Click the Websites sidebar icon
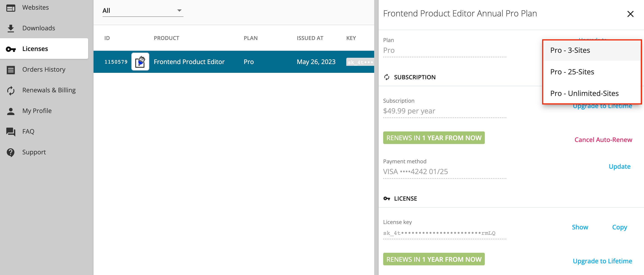This screenshot has height=275, width=644. (11, 8)
